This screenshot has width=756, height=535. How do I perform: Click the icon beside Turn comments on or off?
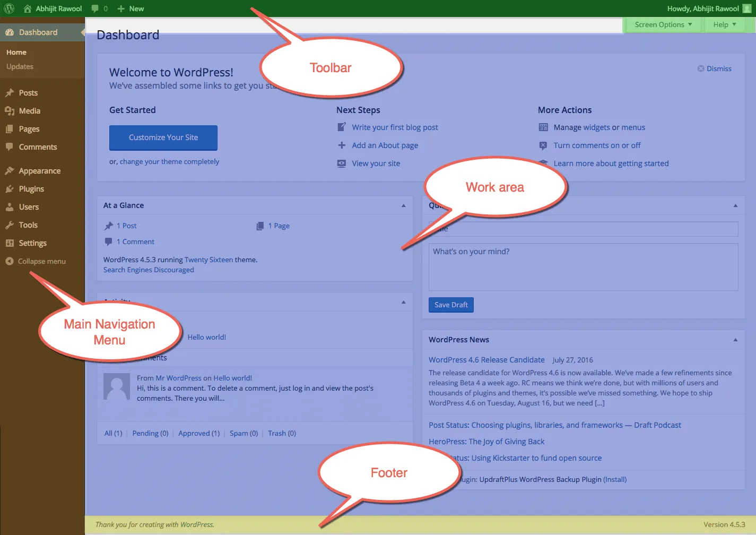coord(543,145)
